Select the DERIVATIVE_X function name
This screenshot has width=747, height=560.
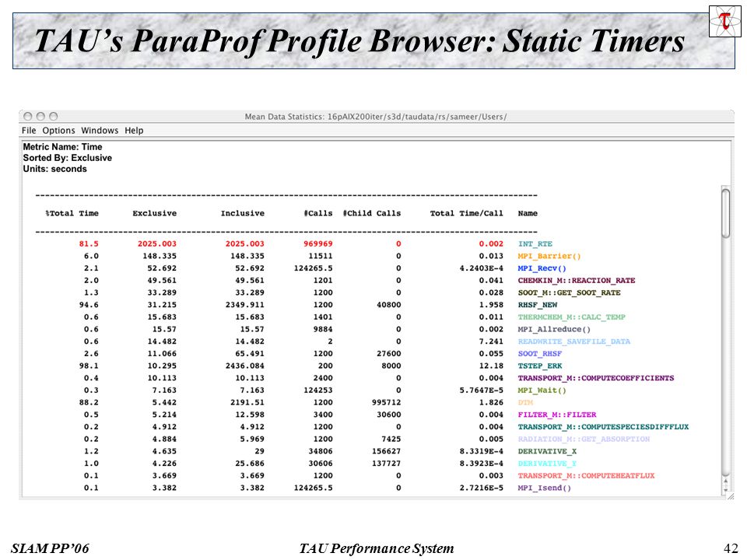coord(547,451)
